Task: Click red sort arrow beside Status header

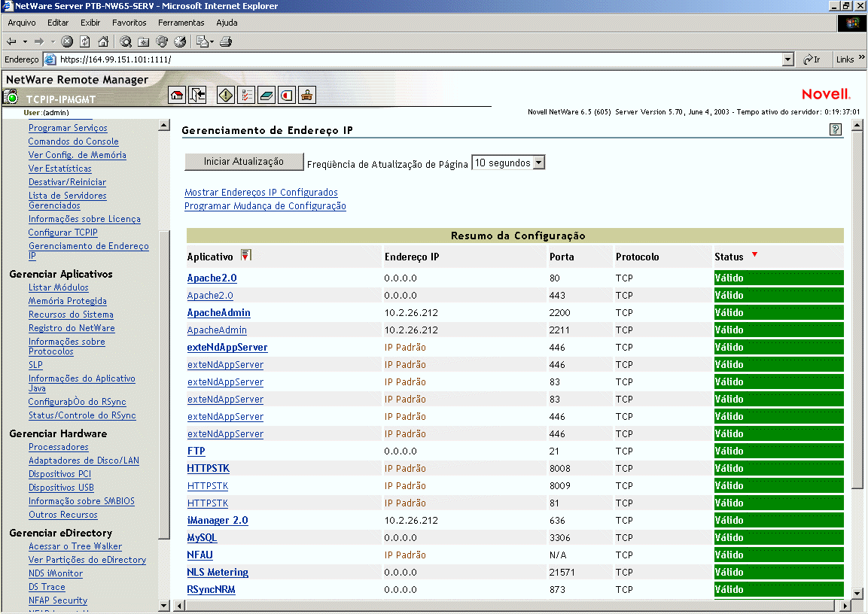Action: (754, 255)
